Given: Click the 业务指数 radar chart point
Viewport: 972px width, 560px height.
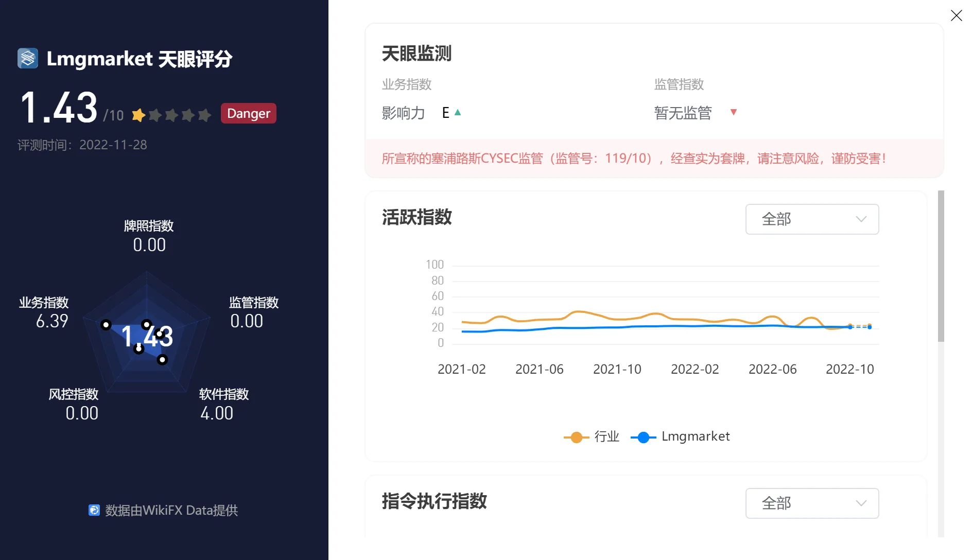Looking at the screenshot, I should [x=106, y=324].
